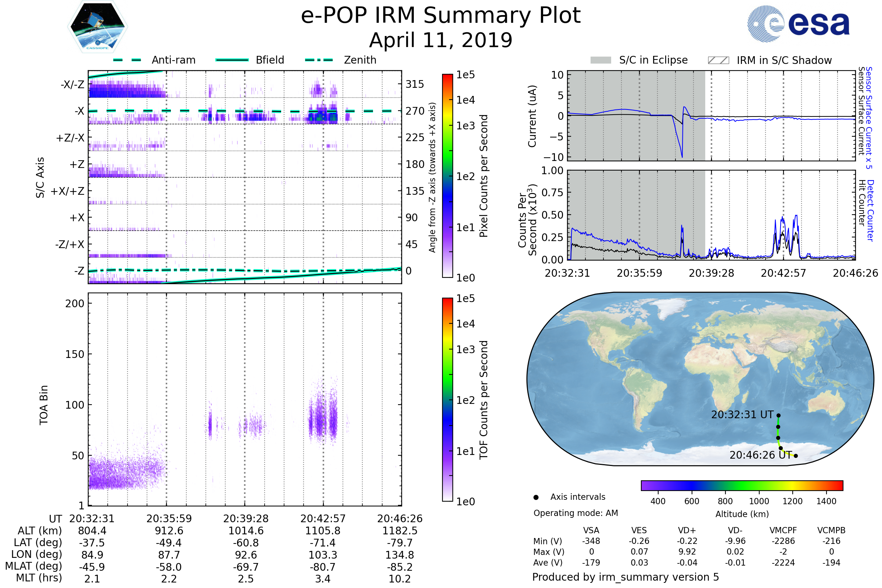Click the Pixel Counts per Second colorbar
The height and width of the screenshot is (588, 882).
point(447,176)
